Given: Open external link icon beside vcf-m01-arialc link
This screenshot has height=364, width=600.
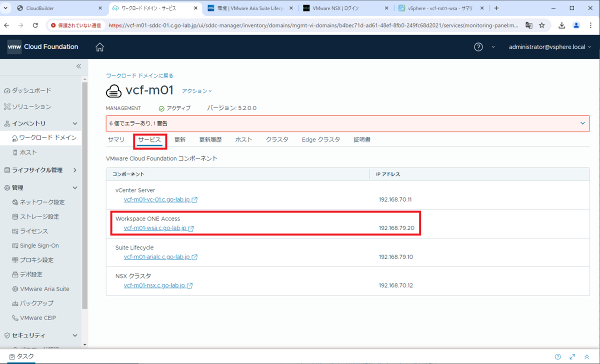Looking at the screenshot, I should pyautogui.click(x=194, y=257).
